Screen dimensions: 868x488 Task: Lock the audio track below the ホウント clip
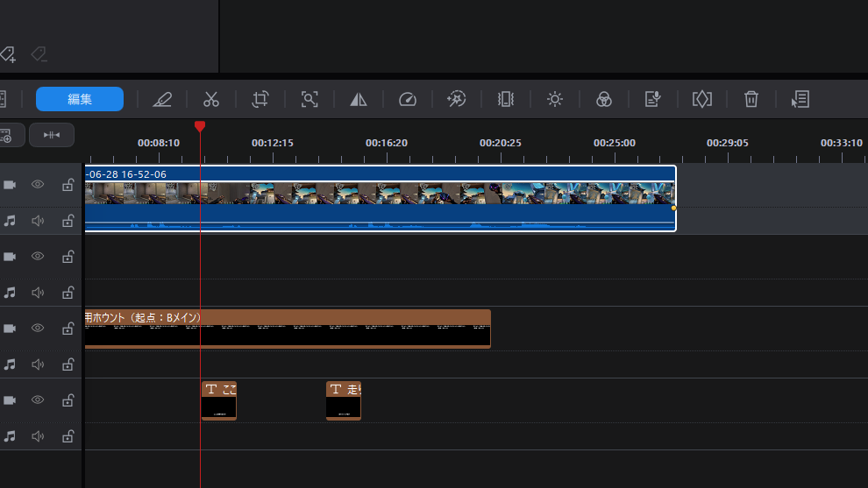click(68, 364)
